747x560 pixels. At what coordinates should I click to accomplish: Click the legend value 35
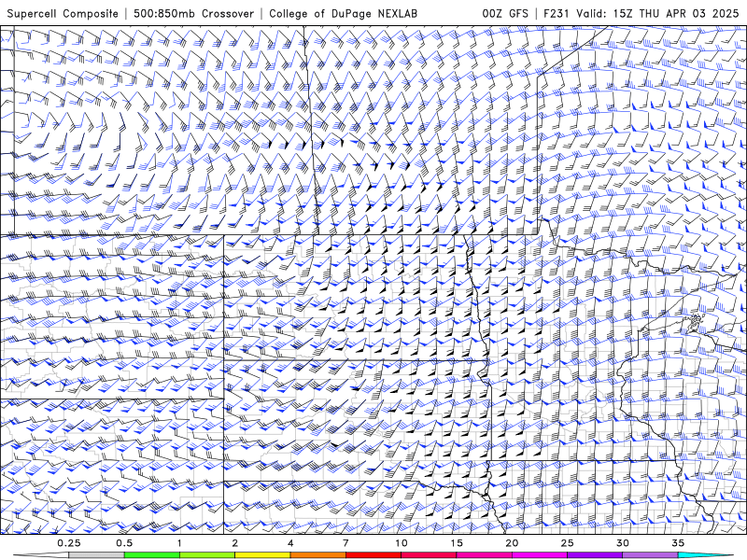click(678, 543)
